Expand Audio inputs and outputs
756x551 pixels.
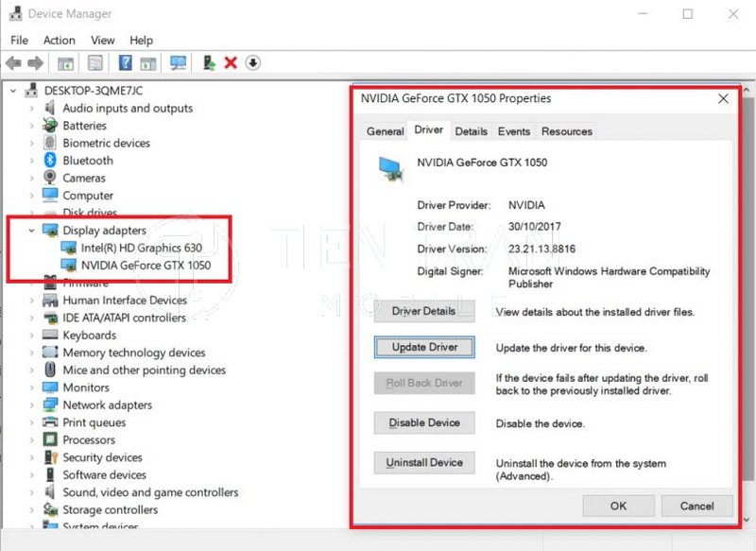click(x=31, y=109)
